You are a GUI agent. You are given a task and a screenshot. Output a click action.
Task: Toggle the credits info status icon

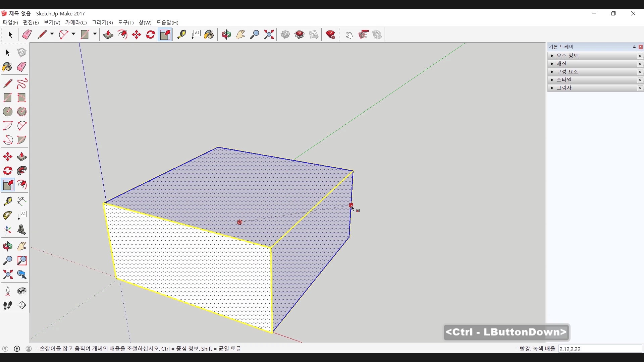pos(17,349)
